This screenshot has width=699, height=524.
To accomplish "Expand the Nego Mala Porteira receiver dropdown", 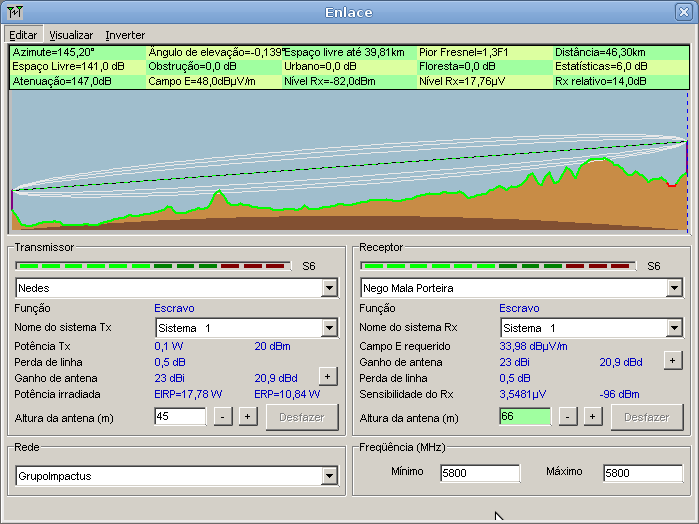I will pos(674,288).
